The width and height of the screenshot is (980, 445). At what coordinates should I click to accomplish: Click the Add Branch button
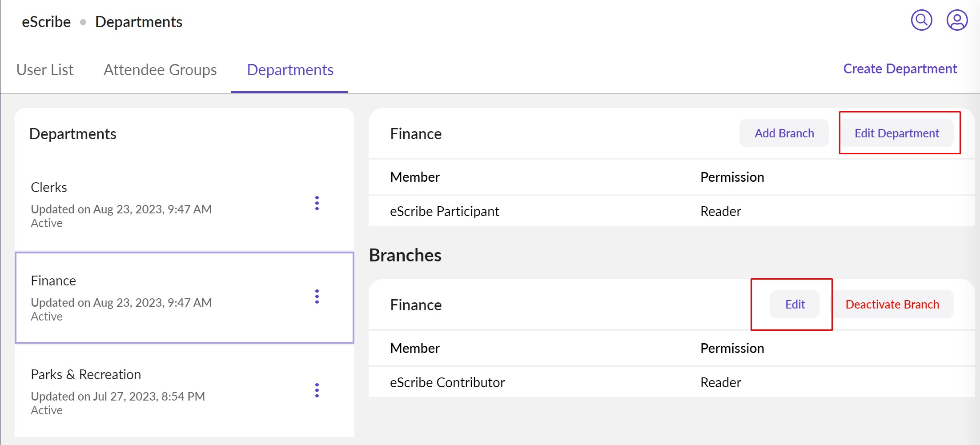pyautogui.click(x=784, y=133)
